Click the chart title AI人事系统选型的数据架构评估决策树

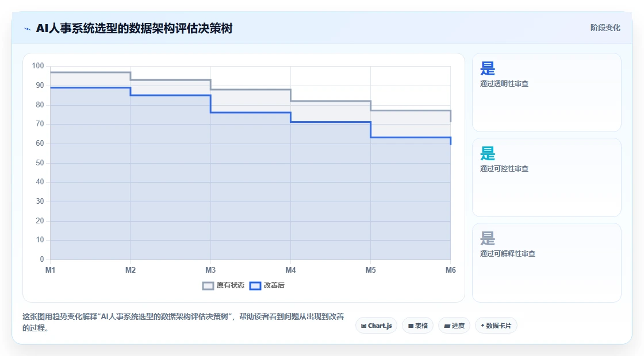click(135, 28)
